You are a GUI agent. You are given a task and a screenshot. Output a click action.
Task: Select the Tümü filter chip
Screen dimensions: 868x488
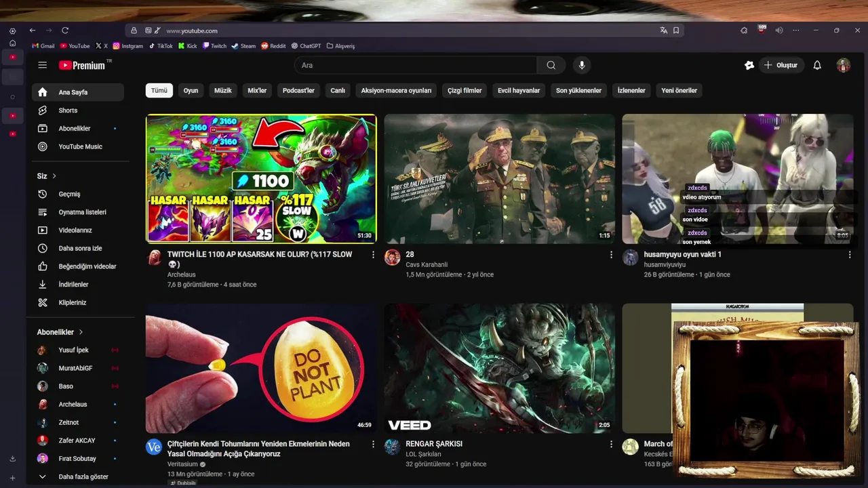click(159, 90)
